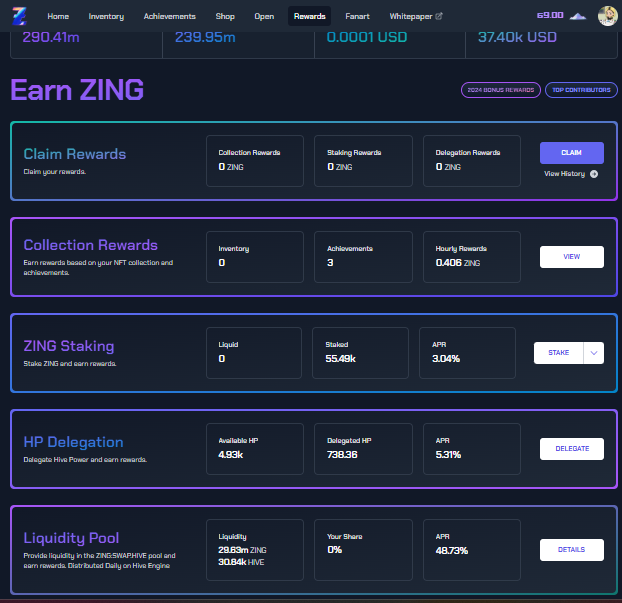This screenshot has width=622, height=603.
Task: Visit the Fanart page
Action: 357,16
